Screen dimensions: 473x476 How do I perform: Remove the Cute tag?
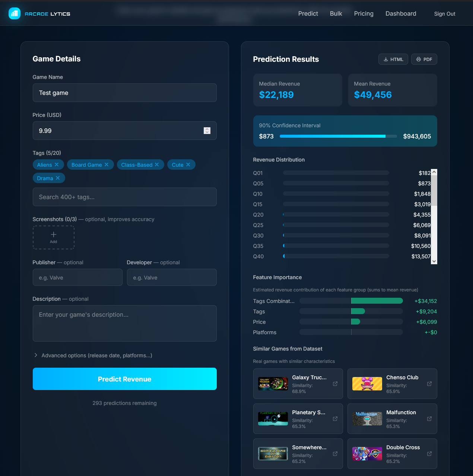[x=188, y=164]
